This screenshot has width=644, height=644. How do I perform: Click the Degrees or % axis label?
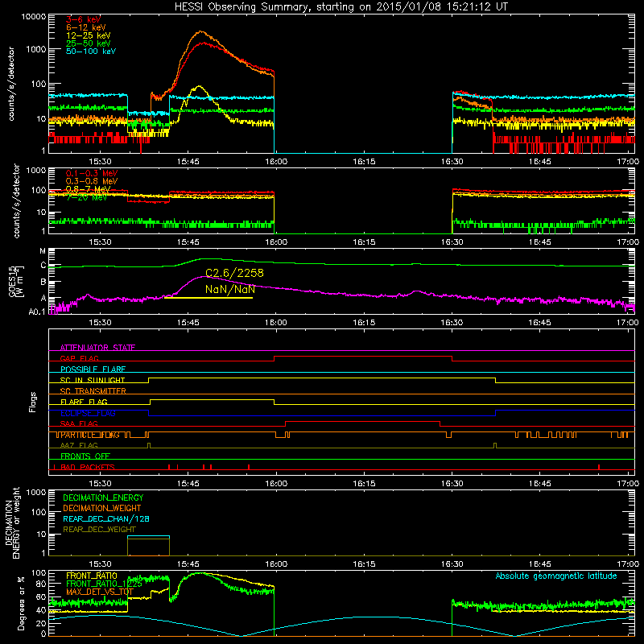[21, 603]
